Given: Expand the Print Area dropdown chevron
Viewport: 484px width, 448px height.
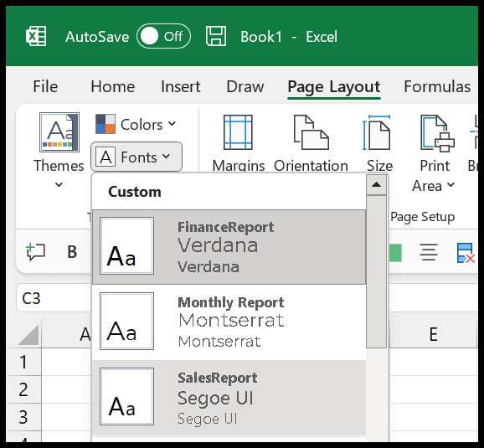Looking at the screenshot, I should click(x=451, y=185).
